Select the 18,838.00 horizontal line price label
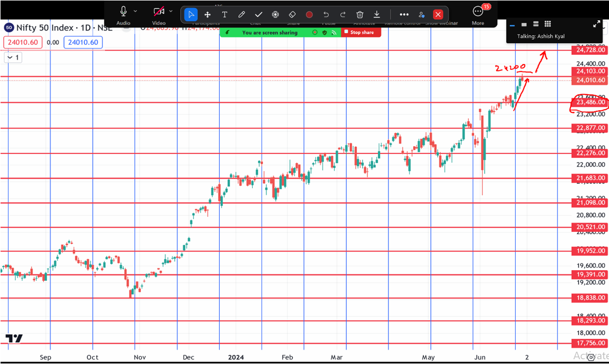The width and height of the screenshot is (609, 364). tap(590, 298)
